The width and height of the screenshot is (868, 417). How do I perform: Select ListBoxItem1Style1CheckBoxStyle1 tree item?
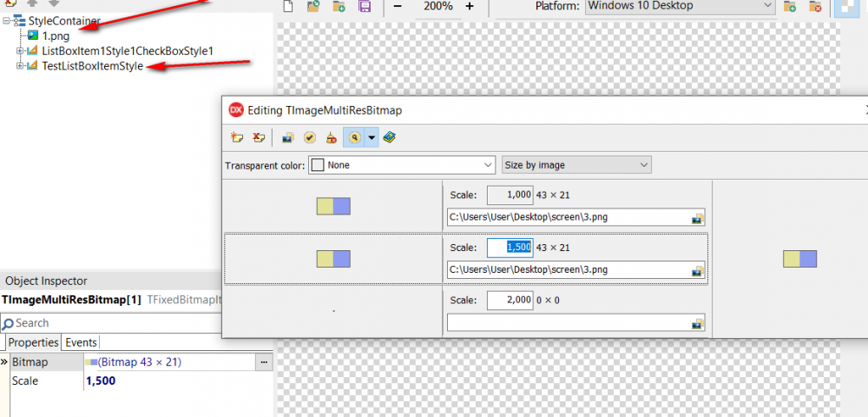pyautogui.click(x=128, y=51)
